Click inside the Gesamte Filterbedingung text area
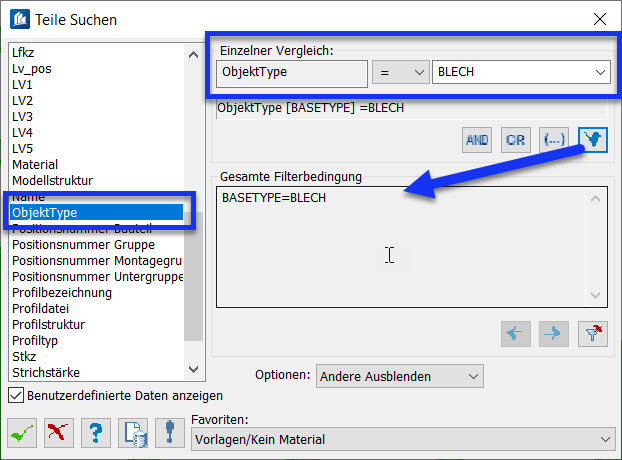This screenshot has width=622, height=460. [x=412, y=247]
